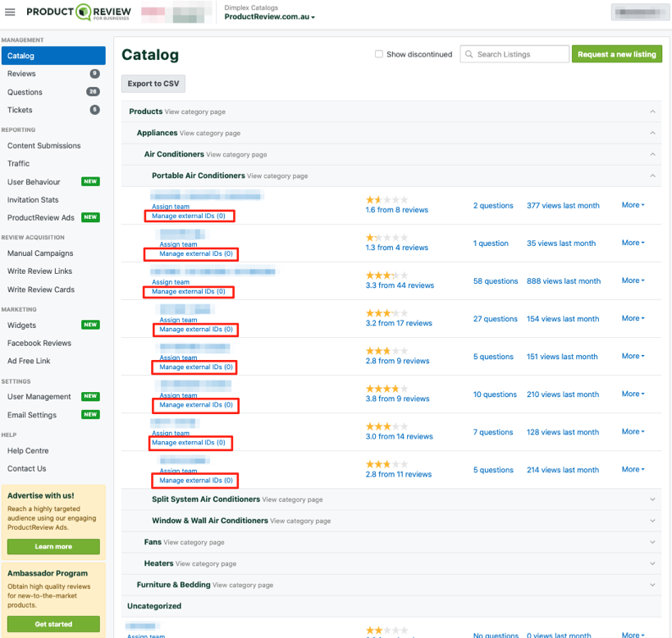This screenshot has height=638, width=672.
Task: Click the search magnifier icon
Action: coord(469,54)
